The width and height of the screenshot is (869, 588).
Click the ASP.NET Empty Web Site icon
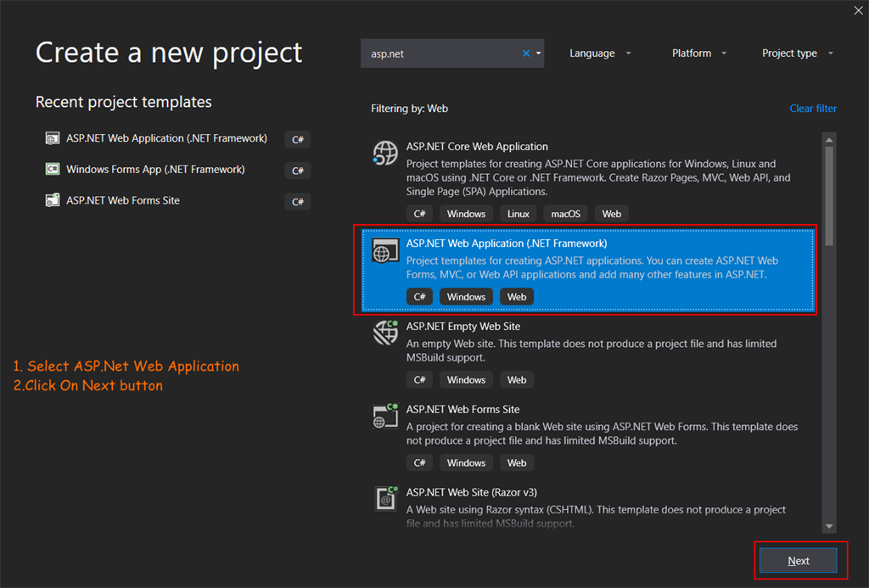pos(385,333)
